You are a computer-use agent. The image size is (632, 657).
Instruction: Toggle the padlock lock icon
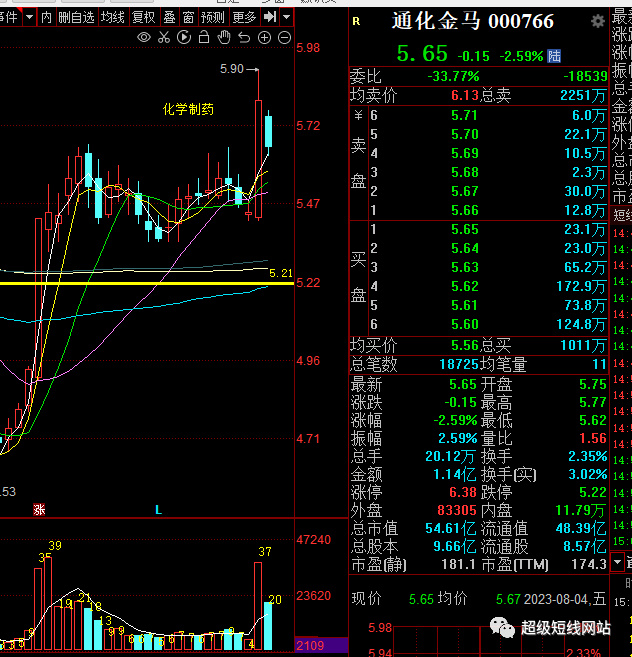(x=204, y=37)
